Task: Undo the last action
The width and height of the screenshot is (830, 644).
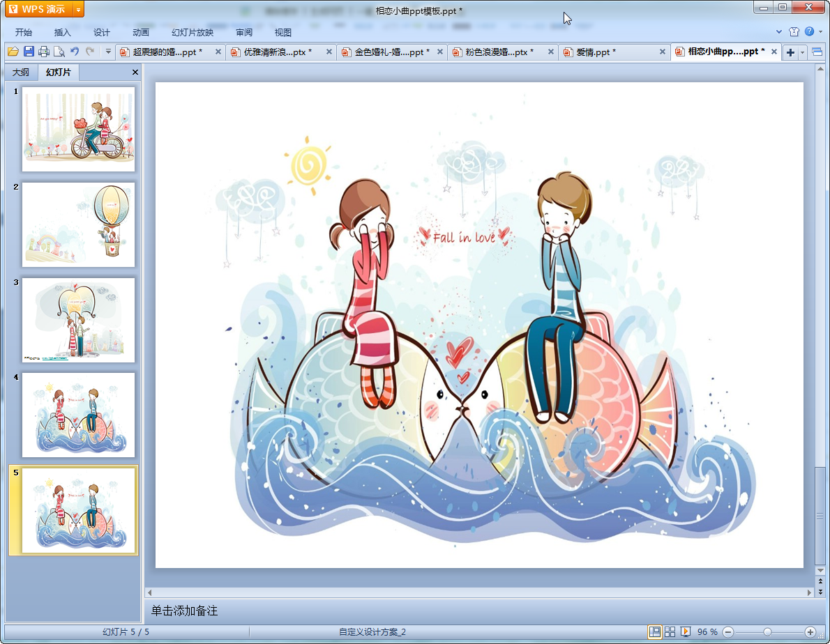Action: tap(75, 52)
